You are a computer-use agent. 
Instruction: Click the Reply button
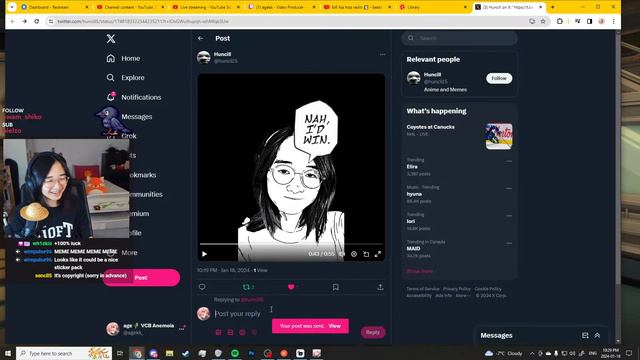(373, 332)
